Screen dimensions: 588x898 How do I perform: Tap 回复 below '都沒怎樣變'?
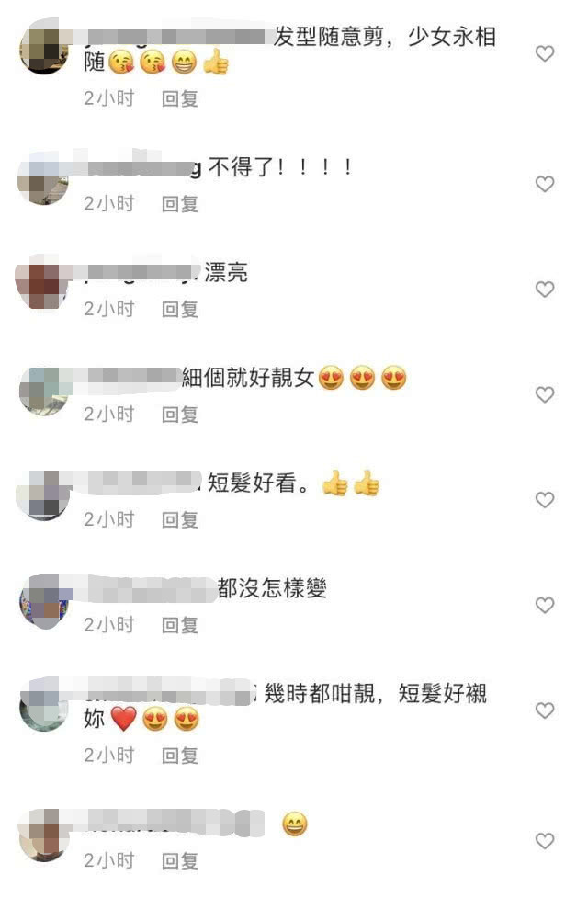pos(180,625)
